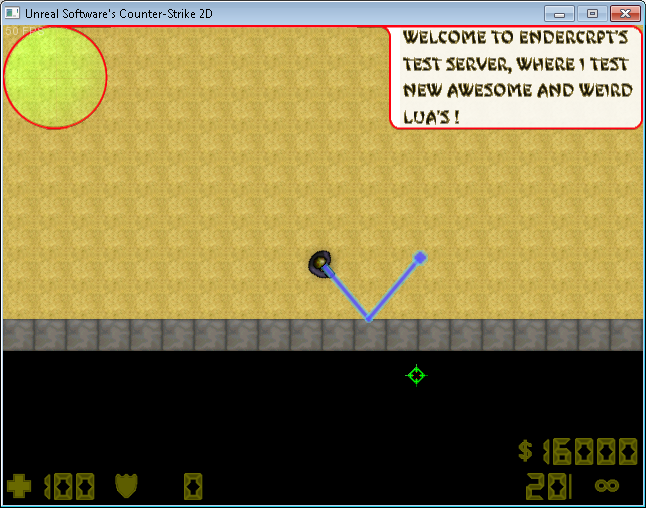Click the laser bounce point on wall

369,319
